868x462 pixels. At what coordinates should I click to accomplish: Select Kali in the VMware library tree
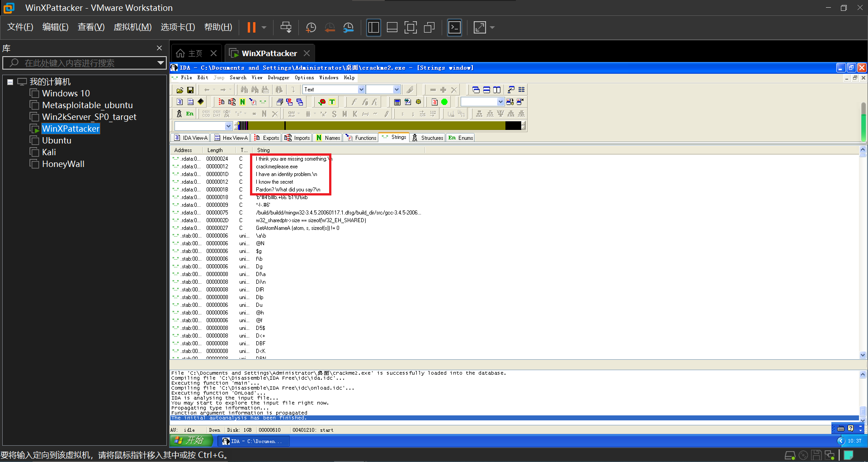[49, 152]
